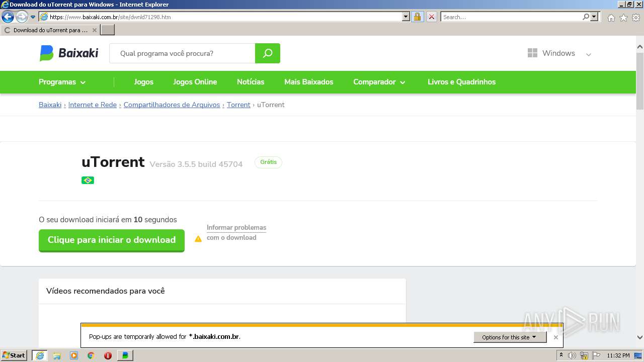Viewport: 644px width, 362px height.
Task: Click the page vertical scrollbar thumb
Action: [640, 82]
